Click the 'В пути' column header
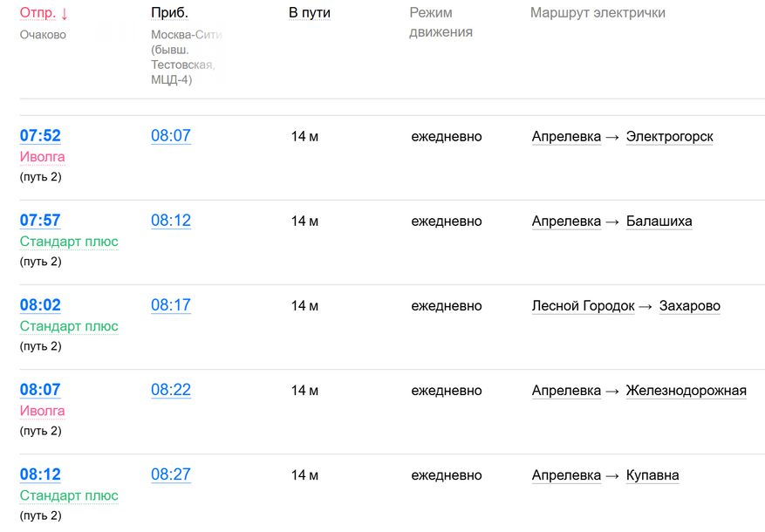 [x=309, y=13]
